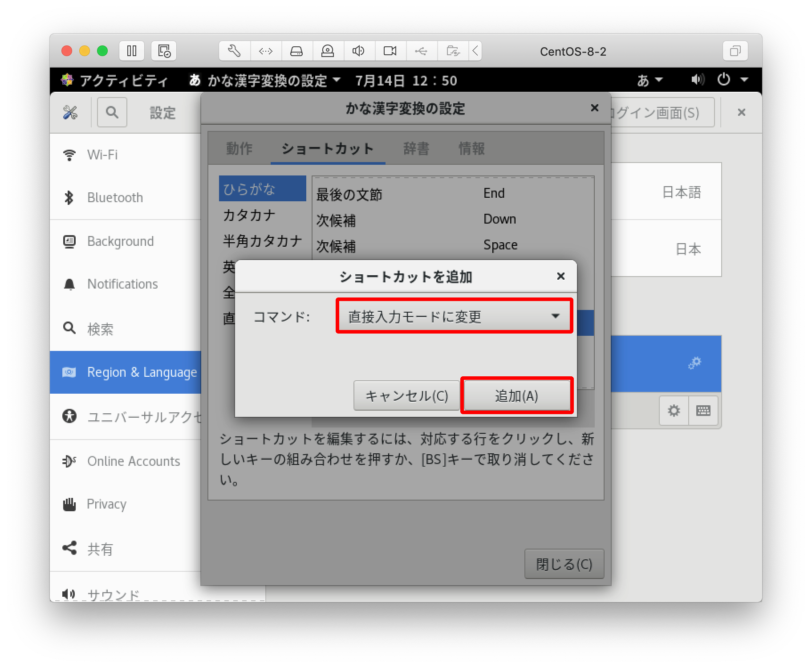Click the search magnifier button in 設定

tap(112, 112)
